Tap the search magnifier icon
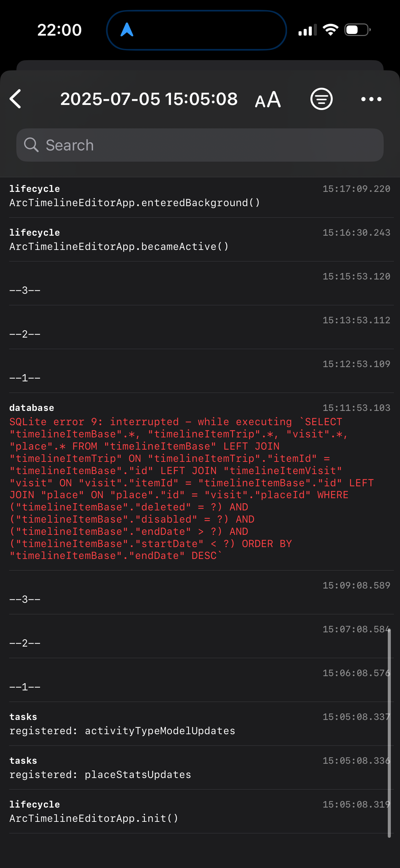The width and height of the screenshot is (400, 868). (x=31, y=145)
